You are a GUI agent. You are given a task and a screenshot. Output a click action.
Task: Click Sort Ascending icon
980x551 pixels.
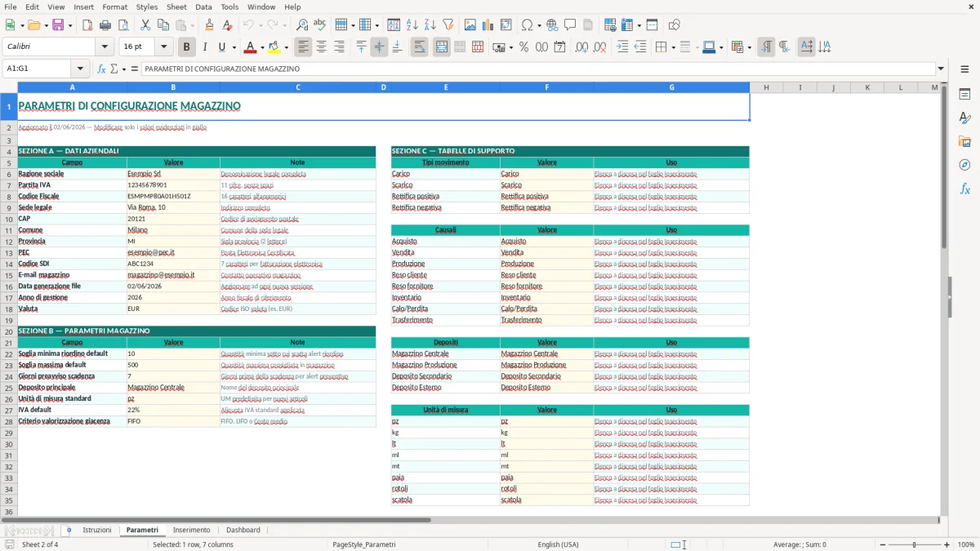click(412, 25)
